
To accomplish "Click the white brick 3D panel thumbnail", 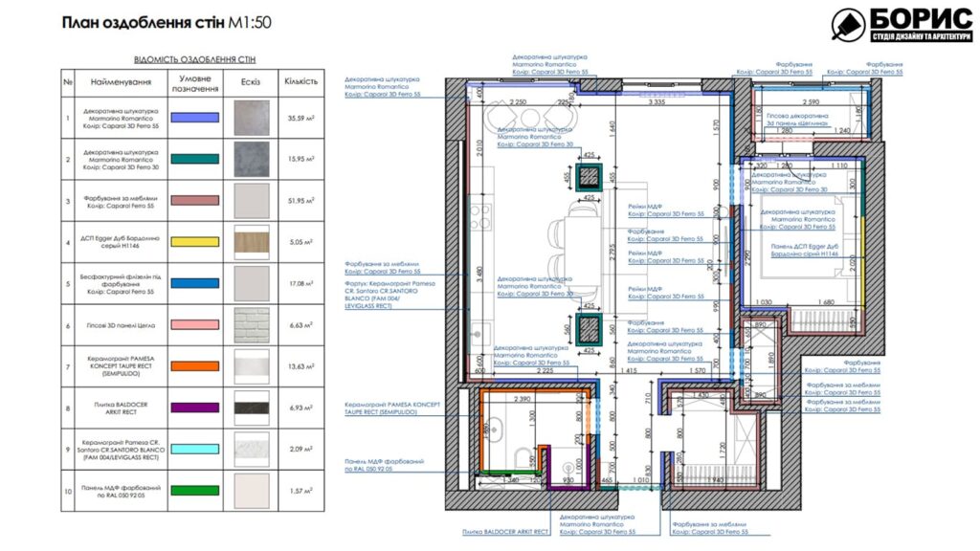I will coord(253,325).
